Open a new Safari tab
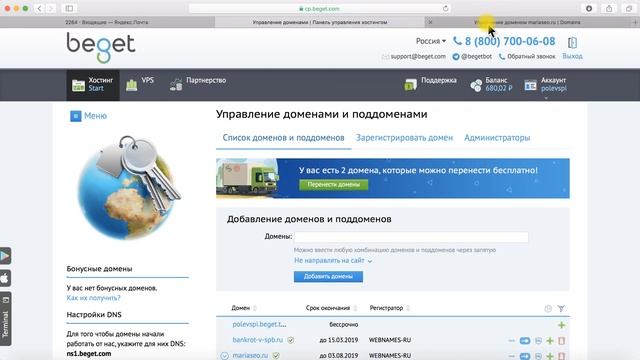The image size is (640, 360). tap(635, 22)
